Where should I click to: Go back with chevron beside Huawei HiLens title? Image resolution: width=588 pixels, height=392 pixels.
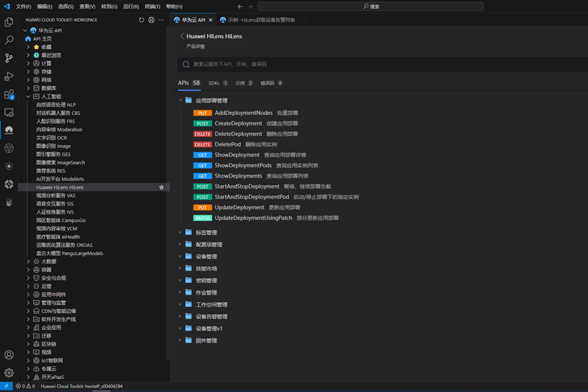182,36
